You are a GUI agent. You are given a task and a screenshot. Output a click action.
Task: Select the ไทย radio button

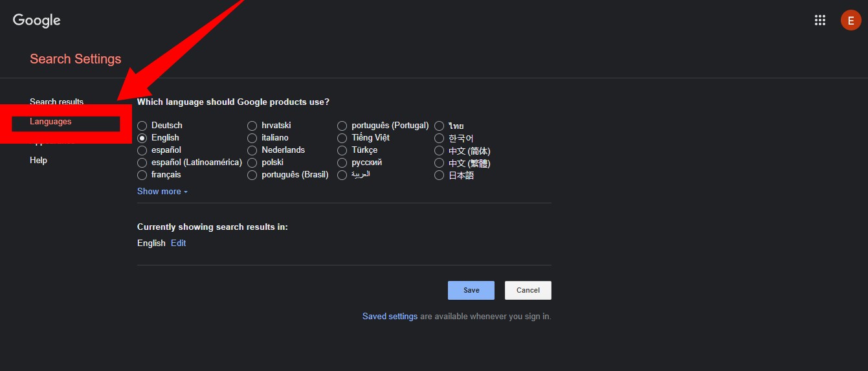click(x=439, y=126)
